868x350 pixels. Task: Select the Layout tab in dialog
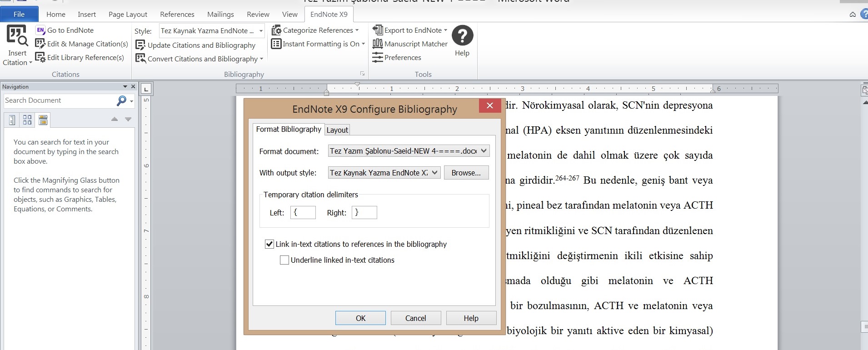click(337, 130)
